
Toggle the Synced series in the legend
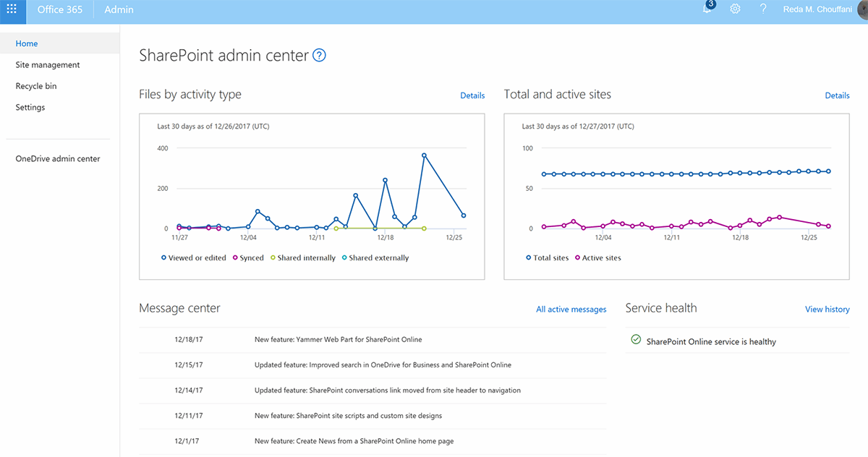pos(248,257)
